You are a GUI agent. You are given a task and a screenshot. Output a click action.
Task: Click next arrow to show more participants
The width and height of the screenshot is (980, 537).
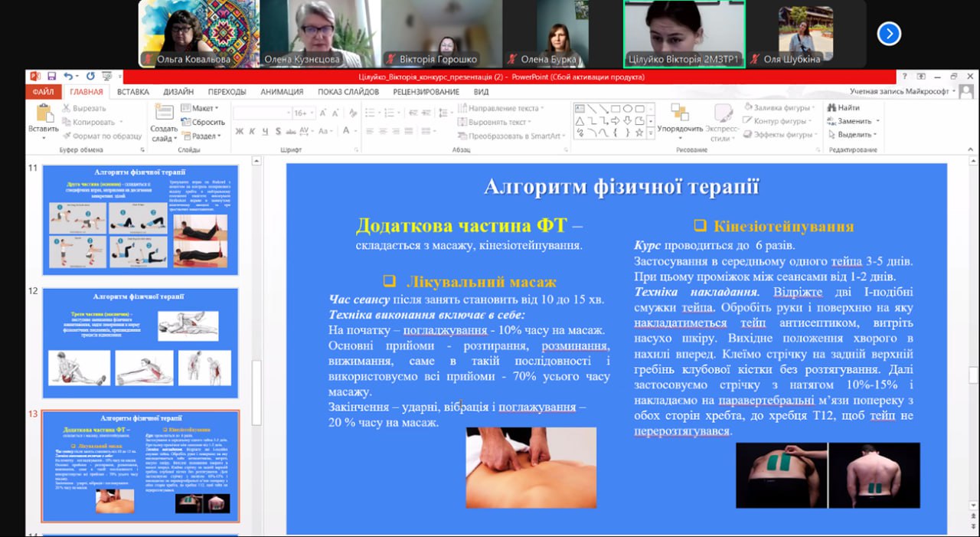(889, 34)
